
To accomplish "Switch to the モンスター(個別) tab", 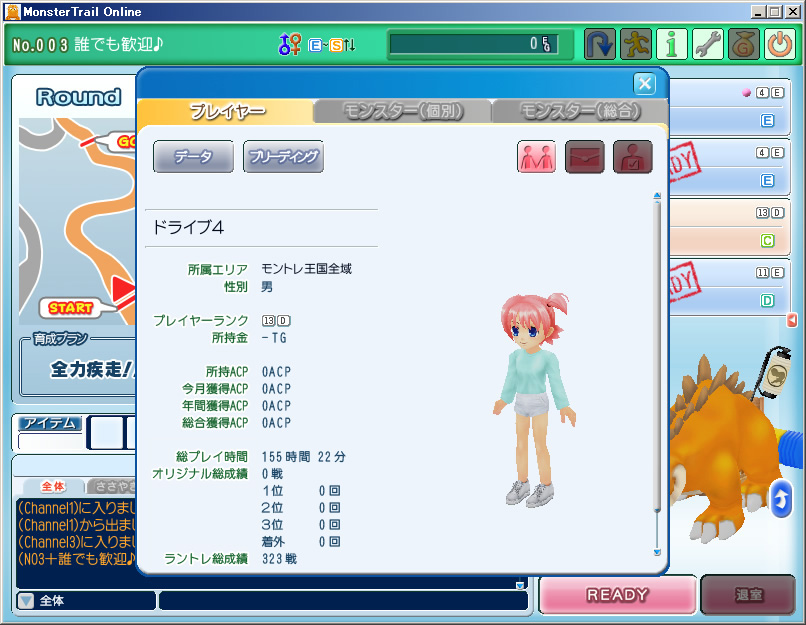I will click(x=403, y=111).
